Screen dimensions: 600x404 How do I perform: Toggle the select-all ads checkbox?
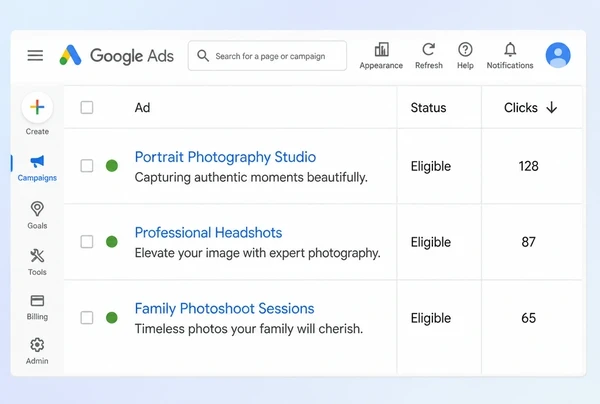[x=87, y=108]
